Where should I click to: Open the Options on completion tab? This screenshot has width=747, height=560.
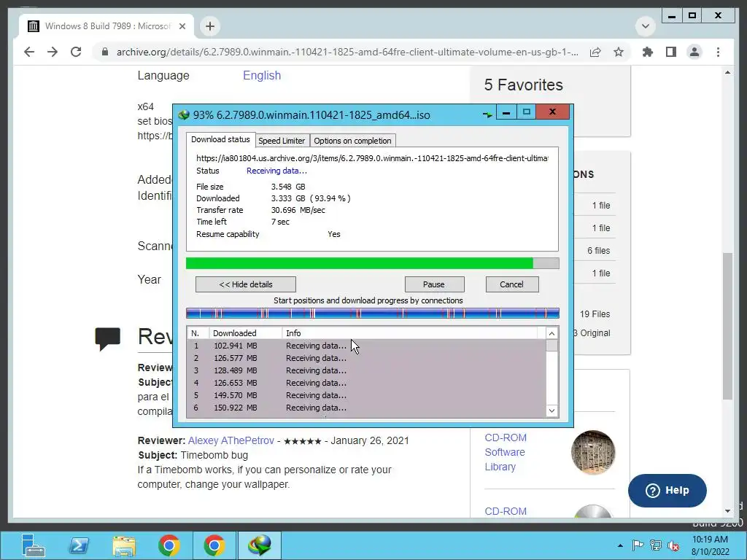tap(352, 141)
